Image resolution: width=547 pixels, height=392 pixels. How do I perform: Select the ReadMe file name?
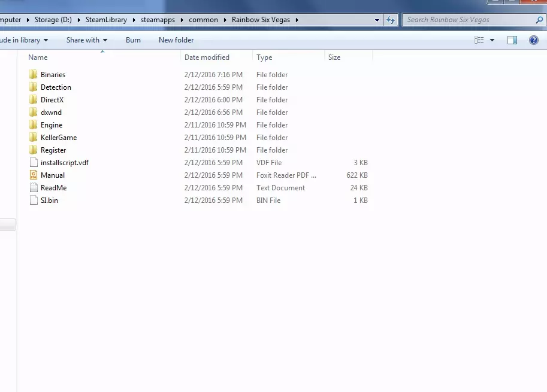pos(54,187)
